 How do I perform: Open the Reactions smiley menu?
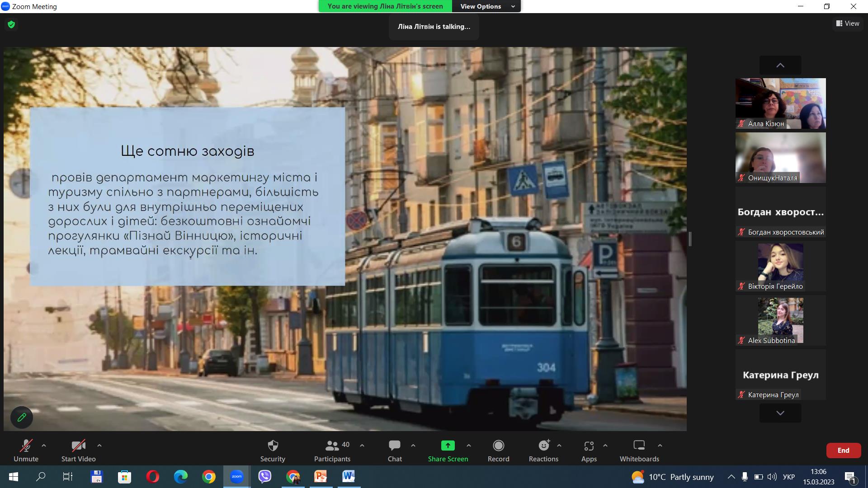tap(543, 446)
